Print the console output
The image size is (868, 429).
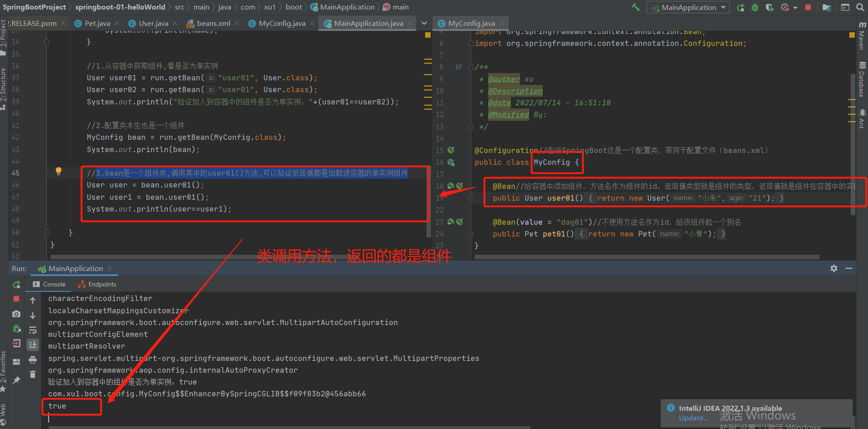tap(33, 360)
